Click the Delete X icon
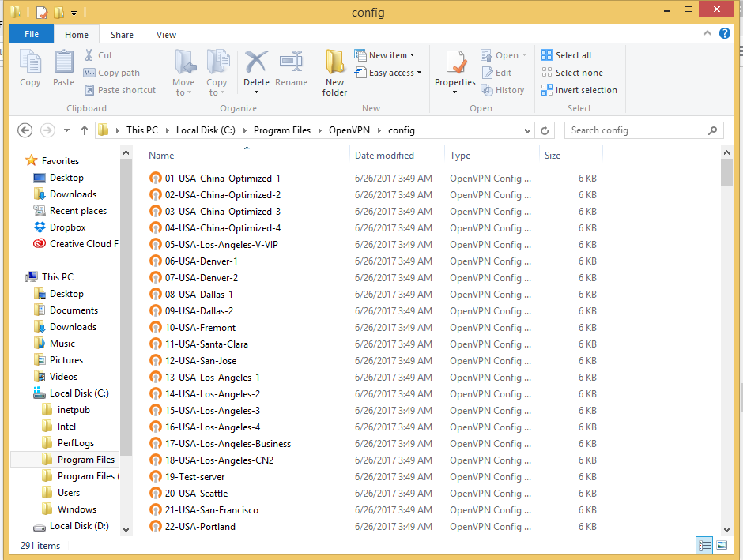 pos(256,62)
